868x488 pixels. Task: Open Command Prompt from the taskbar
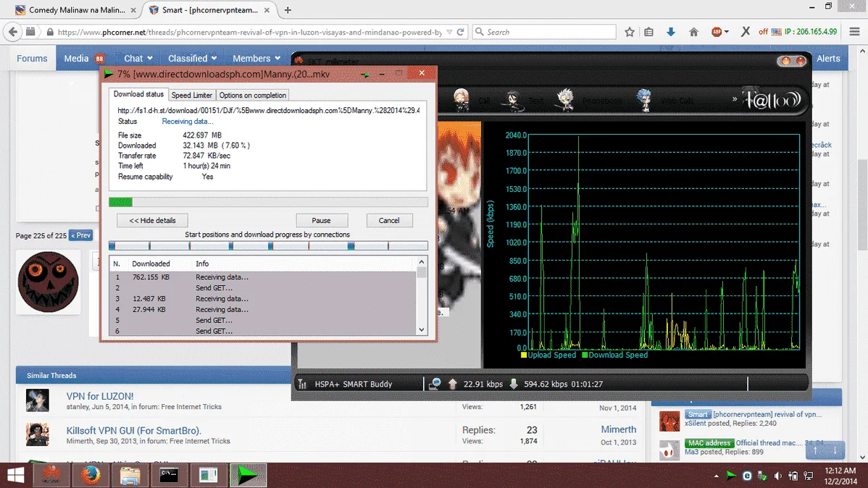pyautogui.click(x=169, y=475)
